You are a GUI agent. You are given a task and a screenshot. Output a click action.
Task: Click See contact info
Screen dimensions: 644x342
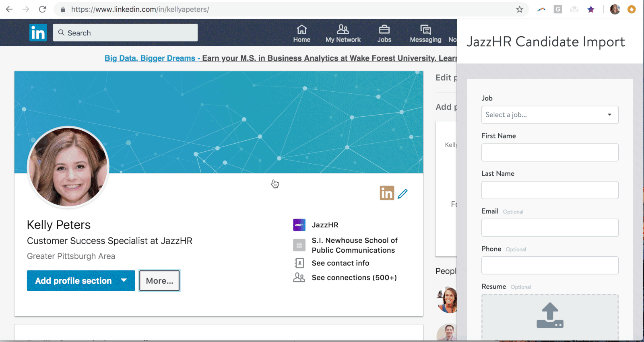click(x=341, y=263)
